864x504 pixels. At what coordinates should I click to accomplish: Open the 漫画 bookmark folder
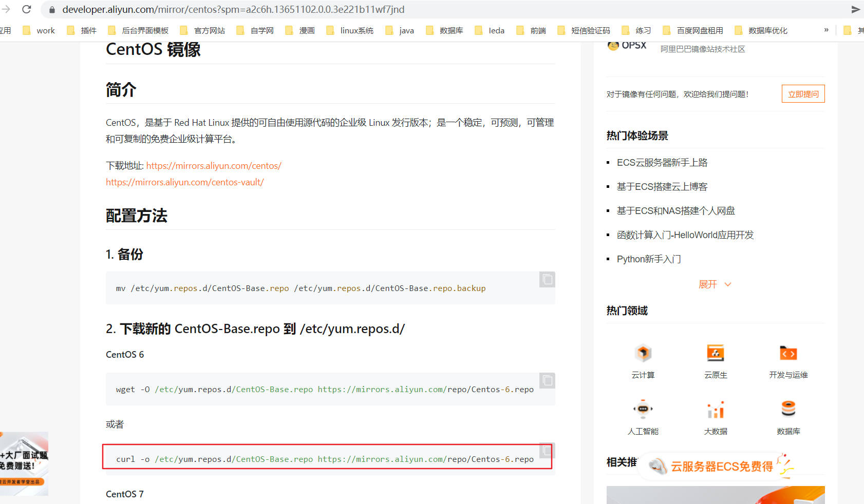coord(300,30)
